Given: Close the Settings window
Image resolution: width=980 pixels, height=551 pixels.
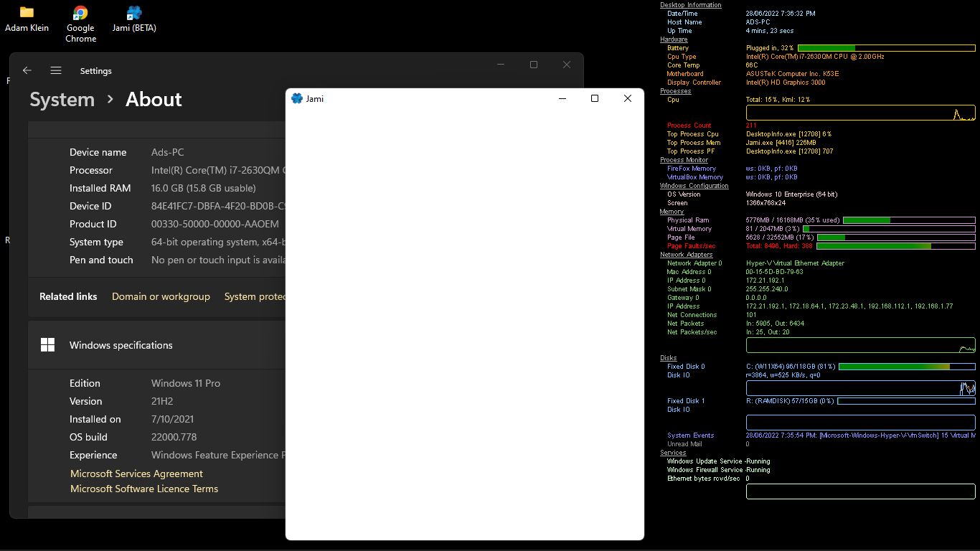Looking at the screenshot, I should [x=567, y=65].
